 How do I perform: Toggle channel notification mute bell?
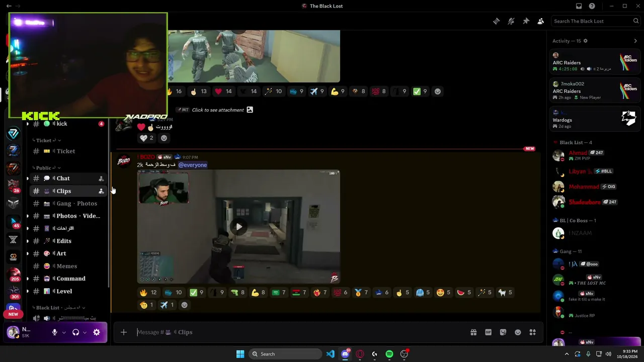pos(511,21)
